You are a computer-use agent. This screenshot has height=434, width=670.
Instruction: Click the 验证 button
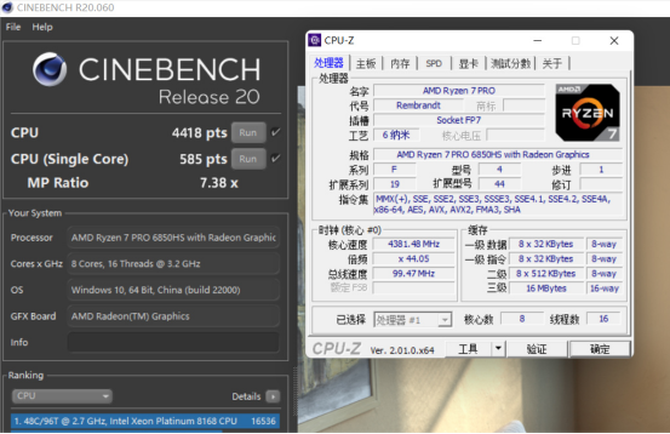coord(537,349)
